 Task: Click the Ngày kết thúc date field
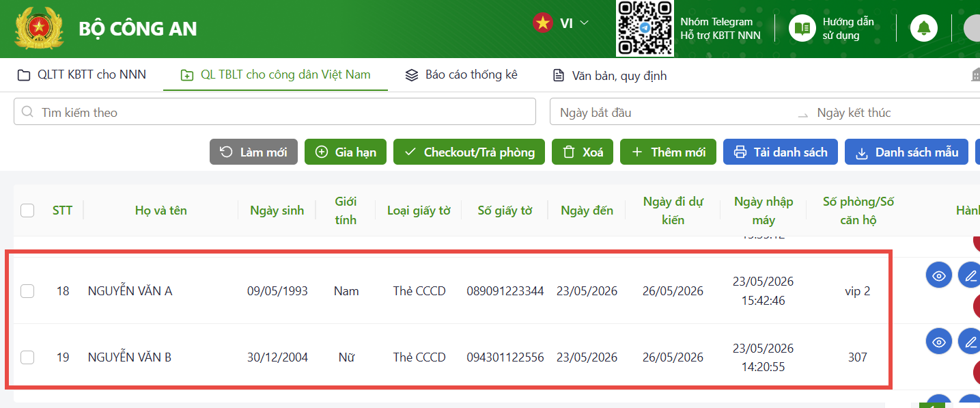pos(895,112)
